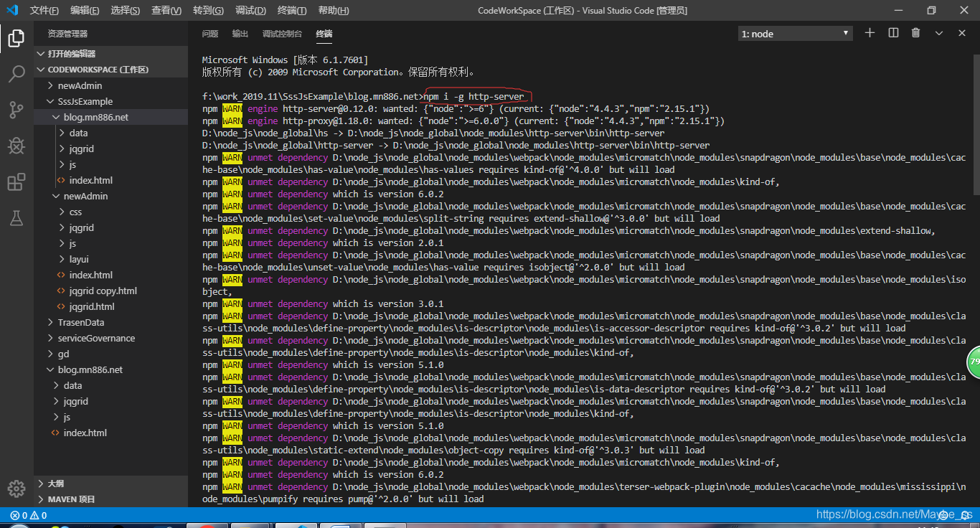Click the errors count in status bar
Screen dimensions: 980x528
[x=19, y=515]
